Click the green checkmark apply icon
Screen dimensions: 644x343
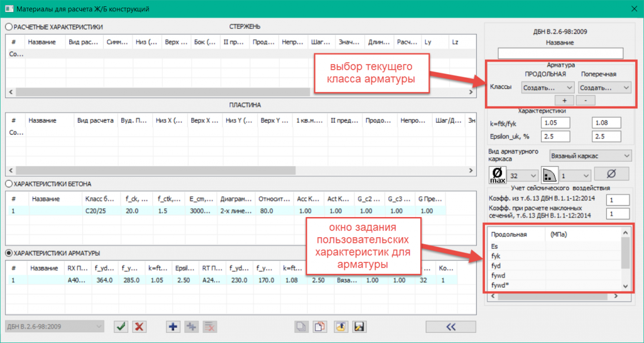click(121, 326)
